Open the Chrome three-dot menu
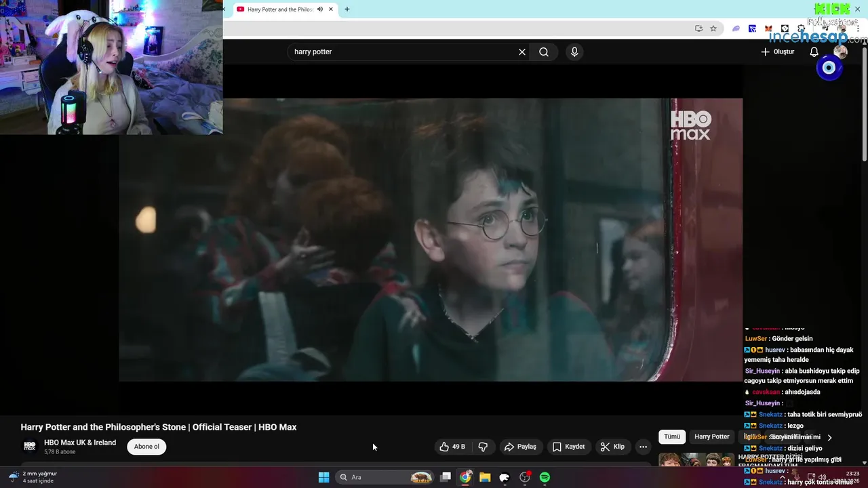The width and height of the screenshot is (868, 488). [859, 28]
